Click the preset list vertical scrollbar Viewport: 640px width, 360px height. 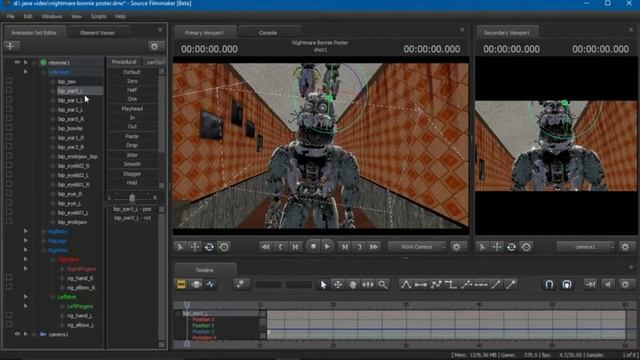pos(162,128)
